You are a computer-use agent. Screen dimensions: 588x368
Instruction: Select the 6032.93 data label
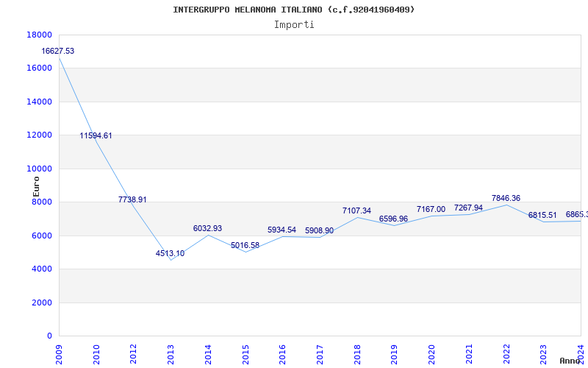coord(208,228)
